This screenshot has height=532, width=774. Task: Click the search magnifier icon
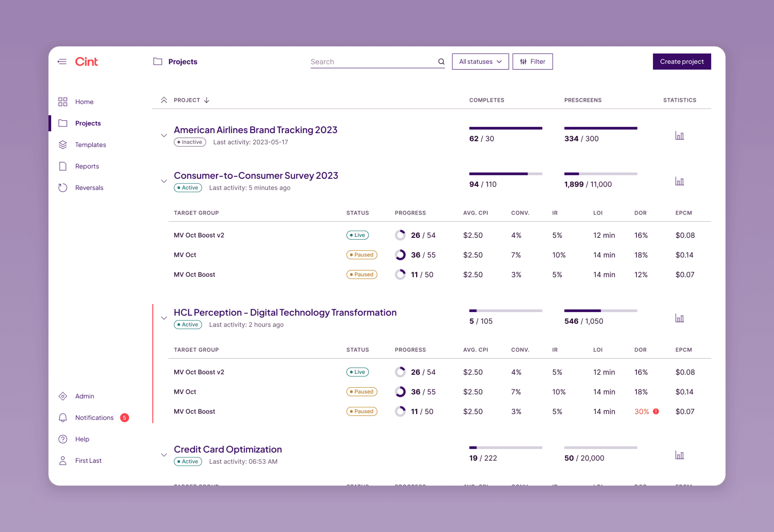(x=441, y=62)
